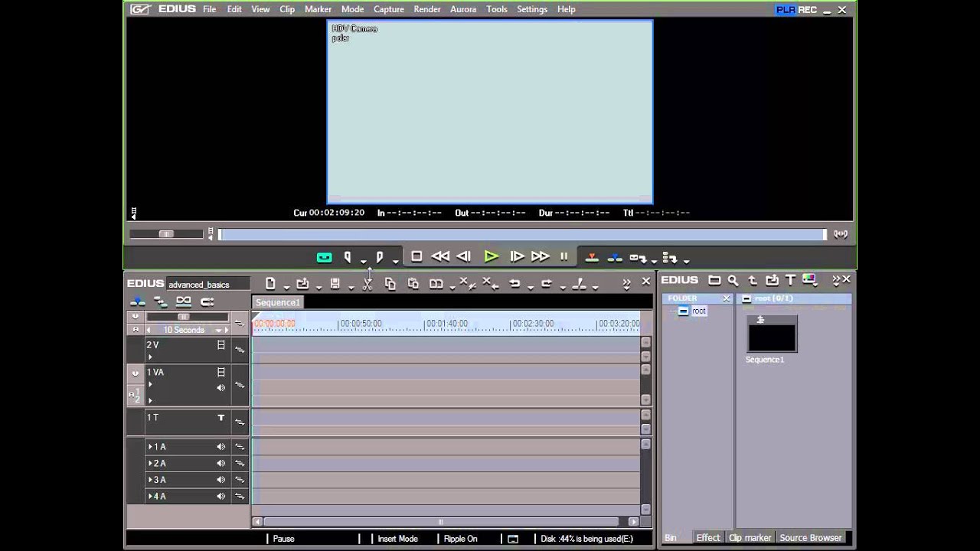
Task: Open the Clip menu
Action: pyautogui.click(x=287, y=9)
